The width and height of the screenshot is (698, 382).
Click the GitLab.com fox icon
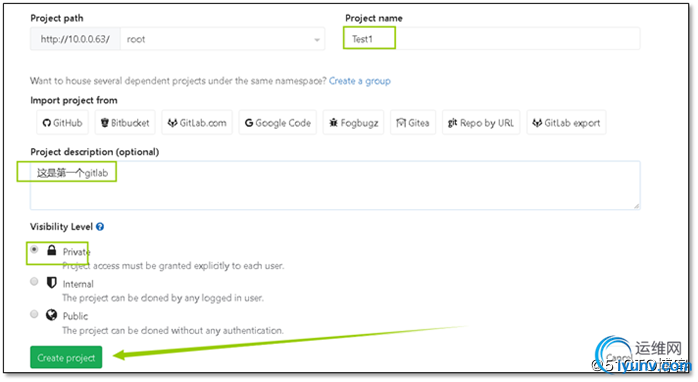[172, 123]
